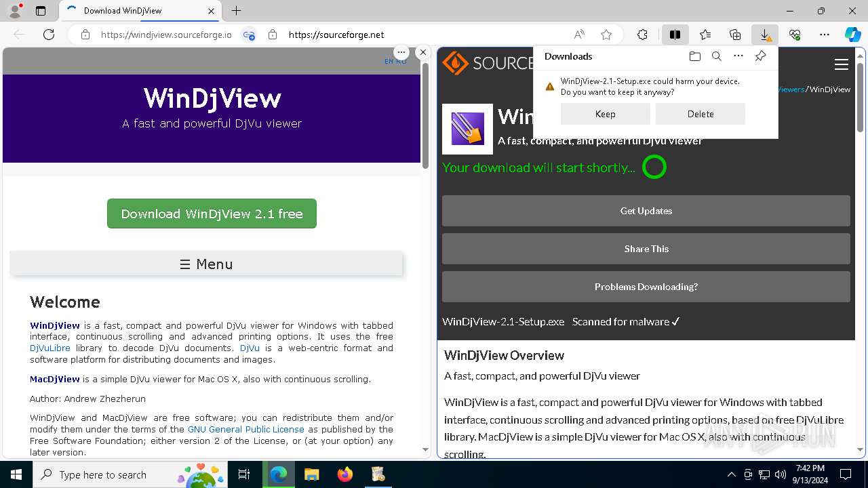Open split pane more options ellipsis

tap(401, 52)
